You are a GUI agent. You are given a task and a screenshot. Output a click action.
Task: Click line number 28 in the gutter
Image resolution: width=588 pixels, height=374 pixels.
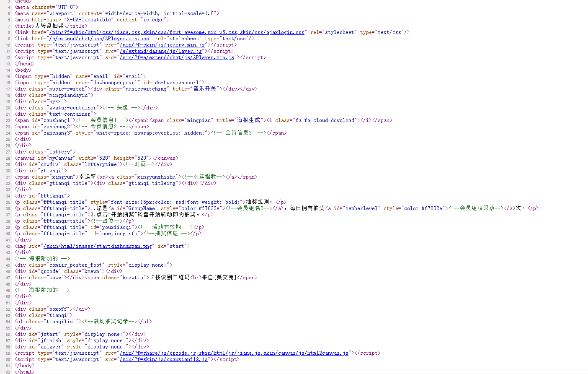8,158
